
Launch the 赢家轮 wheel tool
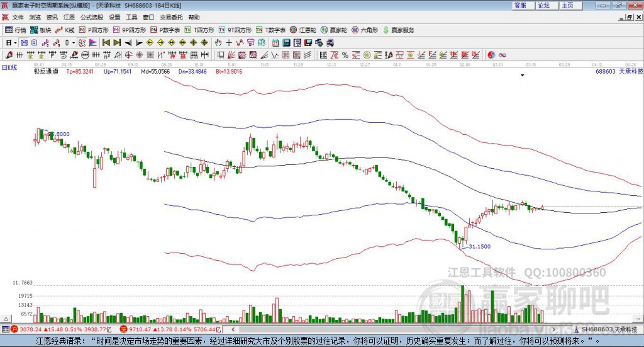[334, 30]
